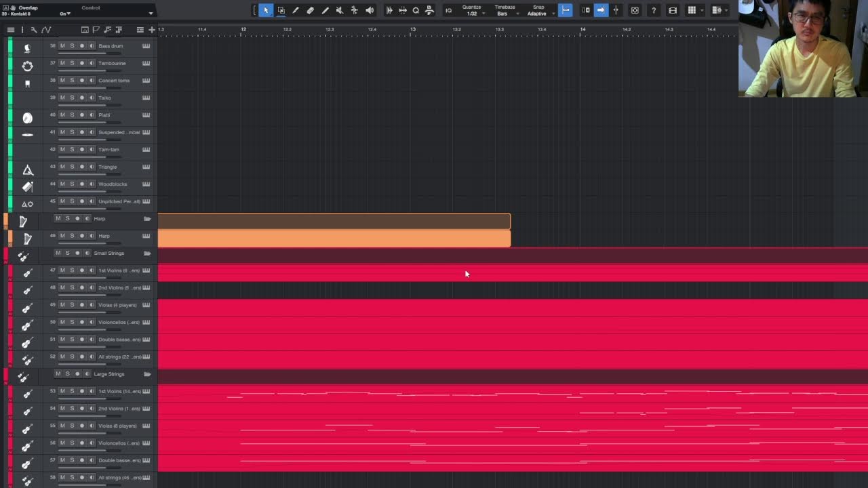
Task: Select the Range tool
Action: pos(281,10)
